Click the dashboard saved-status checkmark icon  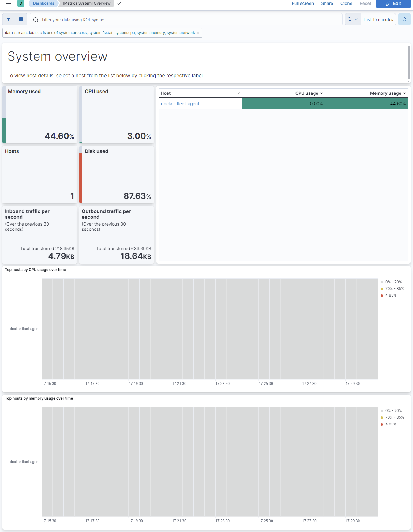(119, 3)
